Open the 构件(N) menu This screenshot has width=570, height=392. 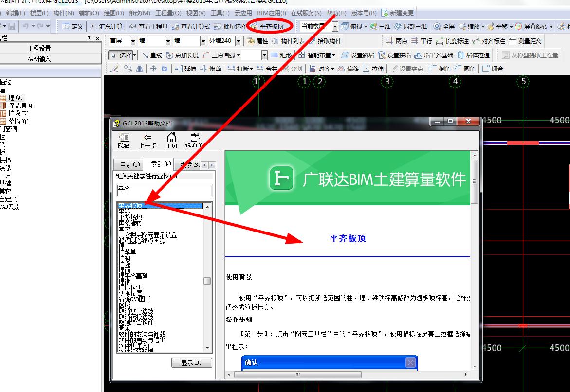click(x=64, y=13)
